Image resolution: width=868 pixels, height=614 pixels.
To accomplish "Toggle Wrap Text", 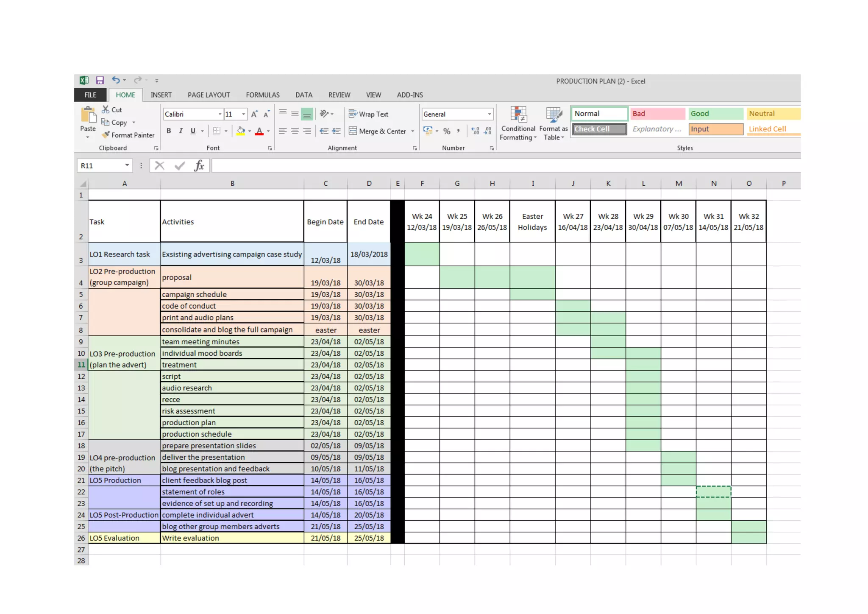I will click(x=368, y=114).
